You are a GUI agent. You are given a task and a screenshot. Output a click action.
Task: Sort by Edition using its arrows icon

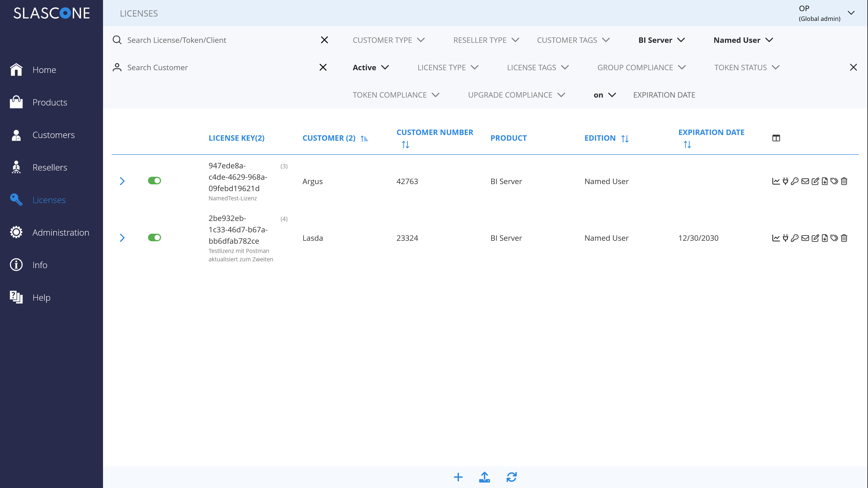coord(625,139)
